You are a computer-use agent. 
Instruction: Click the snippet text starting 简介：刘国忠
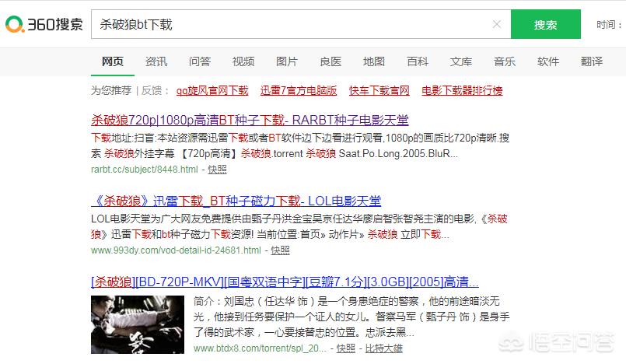(351, 317)
